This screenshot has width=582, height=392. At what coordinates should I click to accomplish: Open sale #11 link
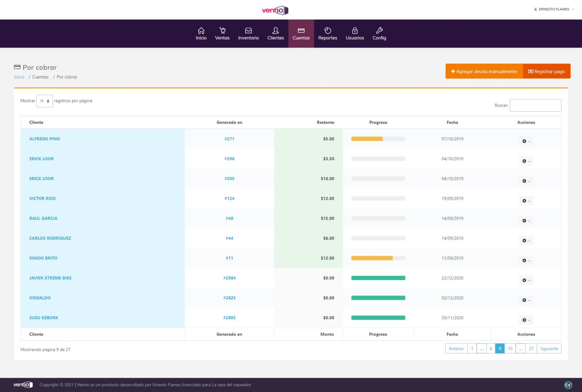[x=229, y=258]
